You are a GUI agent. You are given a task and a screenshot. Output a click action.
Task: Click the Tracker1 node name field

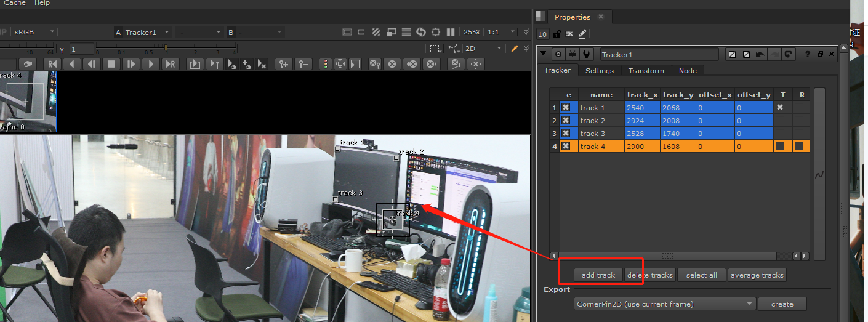pos(659,54)
